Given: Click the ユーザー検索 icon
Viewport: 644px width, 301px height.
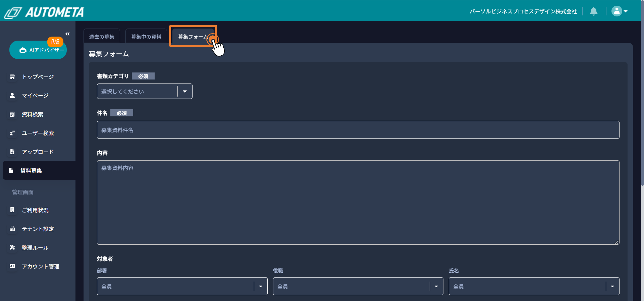Looking at the screenshot, I should pyautogui.click(x=12, y=133).
